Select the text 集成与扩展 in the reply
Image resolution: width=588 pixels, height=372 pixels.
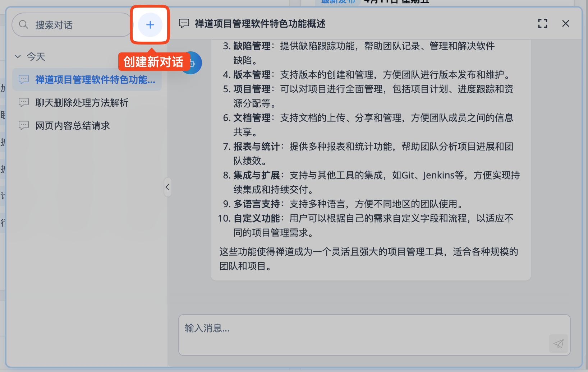click(x=257, y=175)
